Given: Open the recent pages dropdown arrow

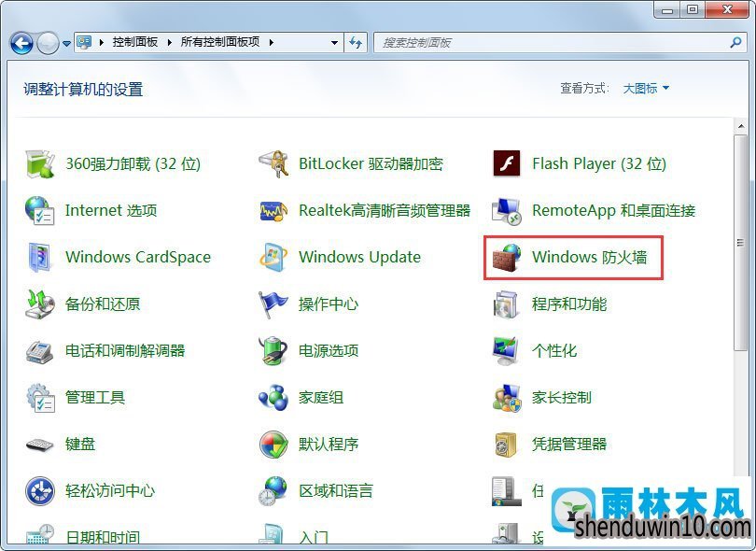Looking at the screenshot, I should click(66, 43).
